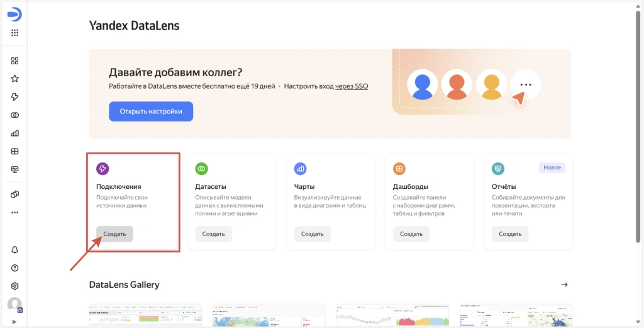
Task: Open help question mark icon
Action: pyautogui.click(x=14, y=268)
